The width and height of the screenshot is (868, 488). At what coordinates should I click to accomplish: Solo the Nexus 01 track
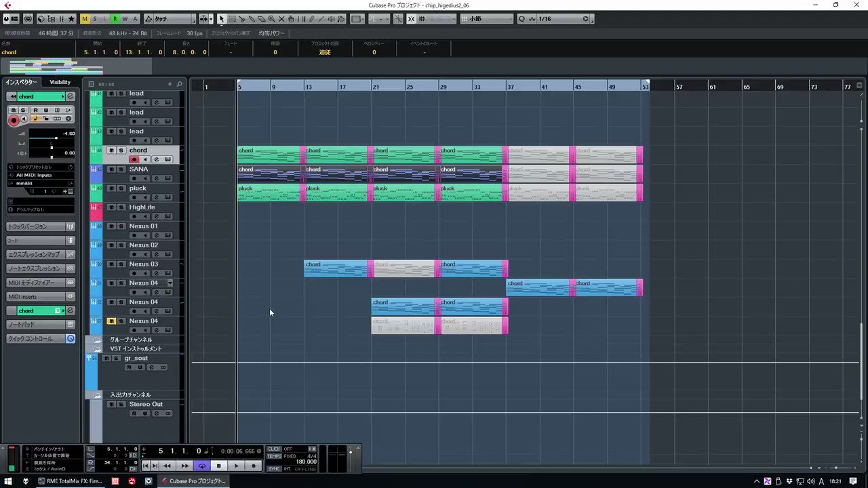121,226
